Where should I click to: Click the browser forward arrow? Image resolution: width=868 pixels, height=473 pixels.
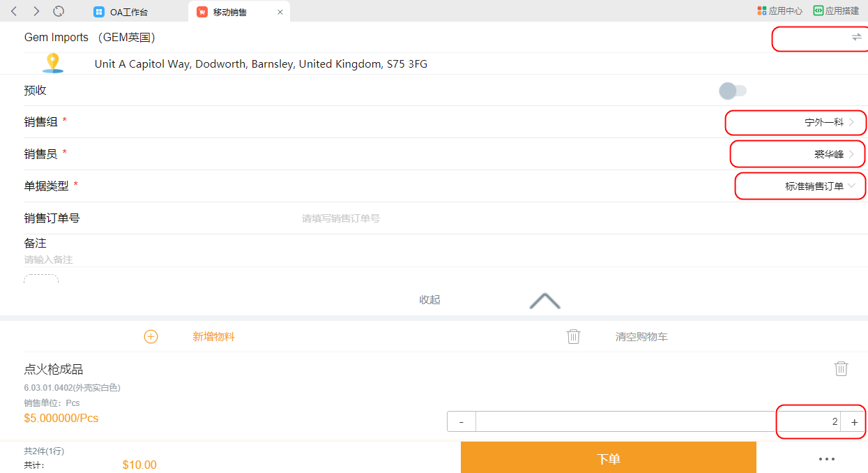36,11
